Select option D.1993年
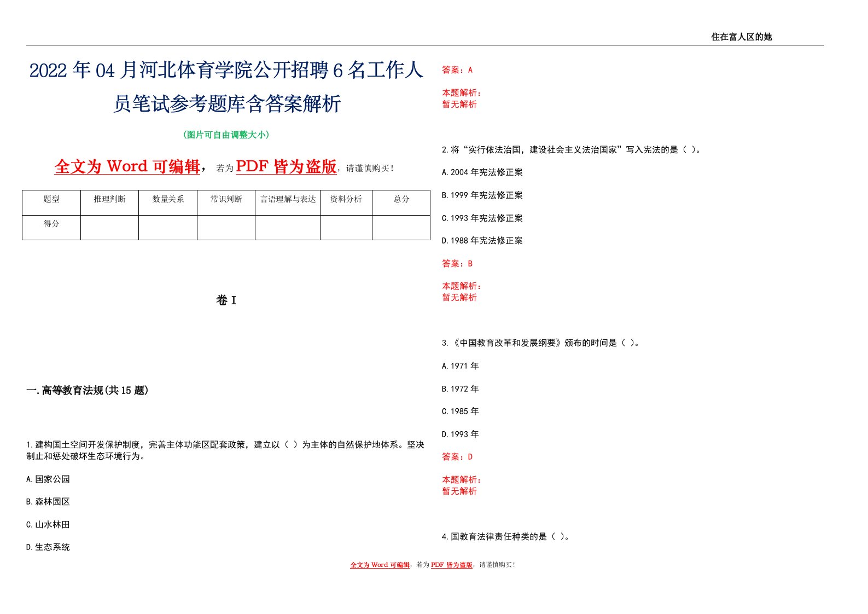 pyautogui.click(x=461, y=434)
